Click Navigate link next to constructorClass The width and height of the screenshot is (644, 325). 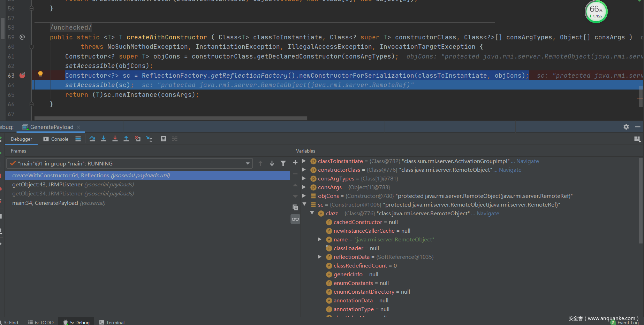tap(510, 170)
